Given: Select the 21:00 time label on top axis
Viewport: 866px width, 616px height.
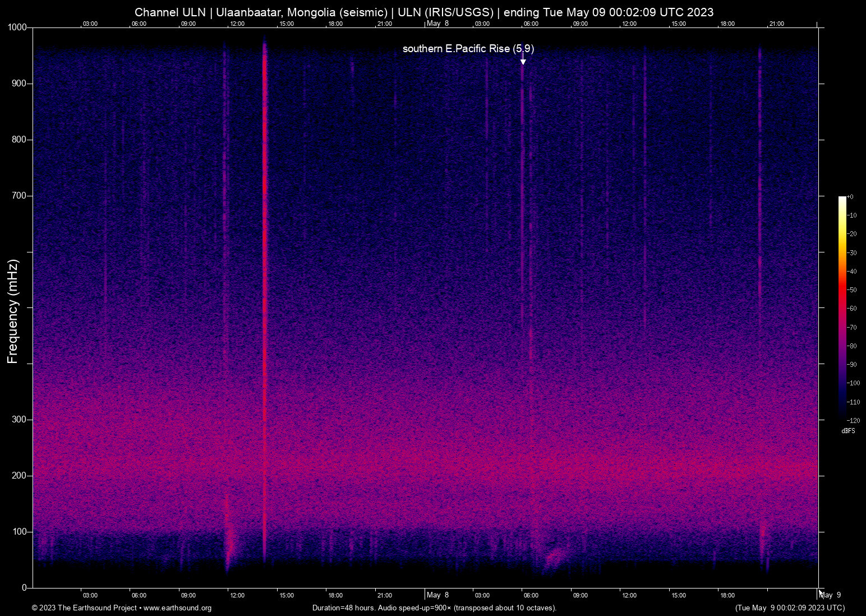Looking at the screenshot, I should (x=385, y=24).
